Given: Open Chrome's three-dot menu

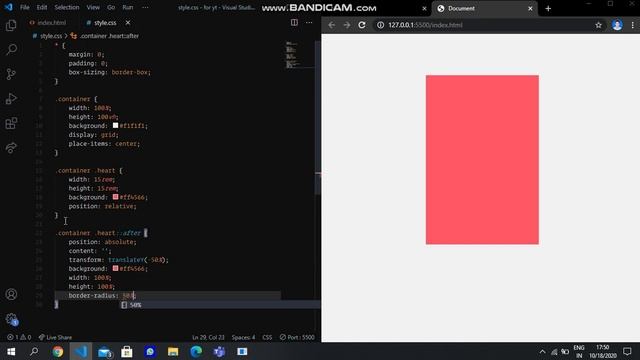Looking at the screenshot, I should coord(633,25).
